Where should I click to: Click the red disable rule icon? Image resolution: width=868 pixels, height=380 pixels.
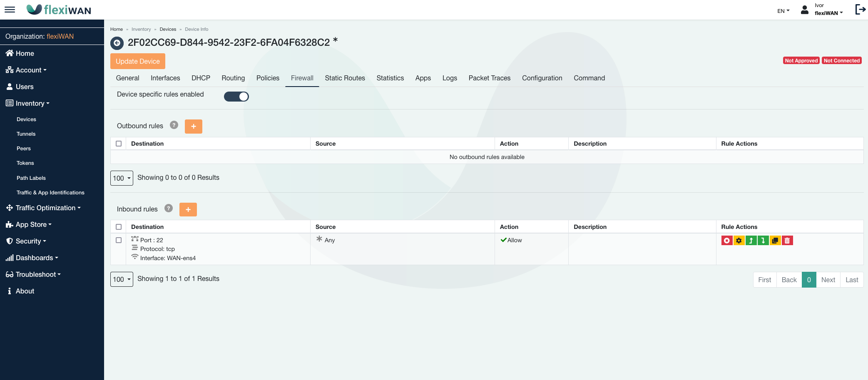point(726,241)
